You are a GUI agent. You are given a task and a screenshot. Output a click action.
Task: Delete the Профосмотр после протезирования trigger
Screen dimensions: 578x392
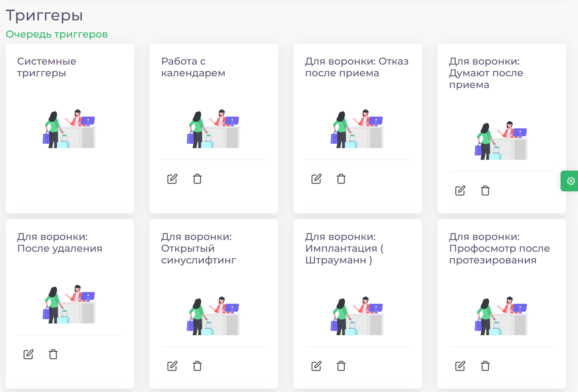coord(485,366)
